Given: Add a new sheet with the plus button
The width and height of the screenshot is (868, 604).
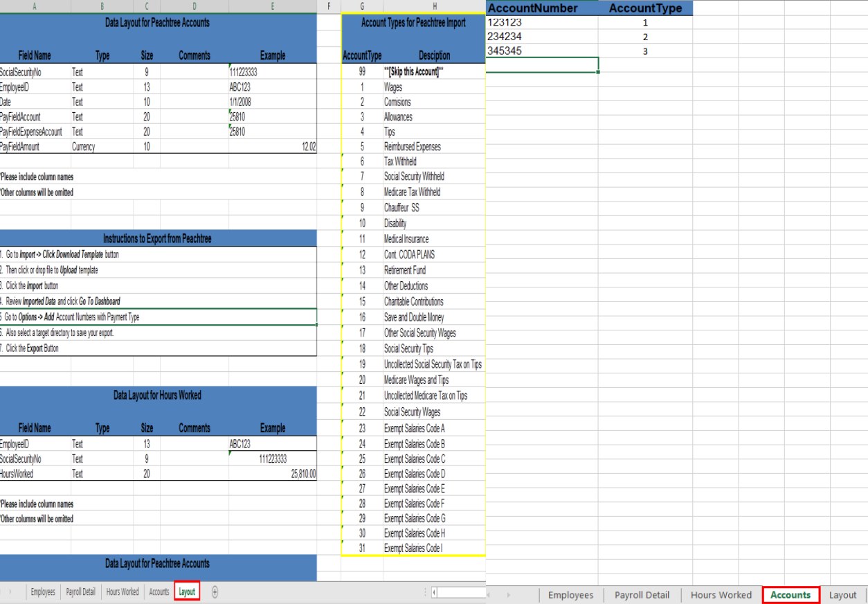Looking at the screenshot, I should (x=215, y=592).
